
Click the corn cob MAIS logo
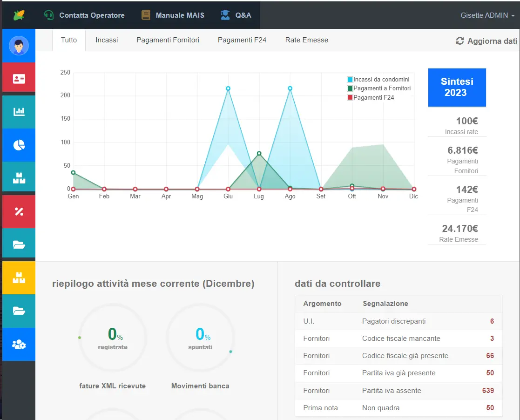click(19, 15)
